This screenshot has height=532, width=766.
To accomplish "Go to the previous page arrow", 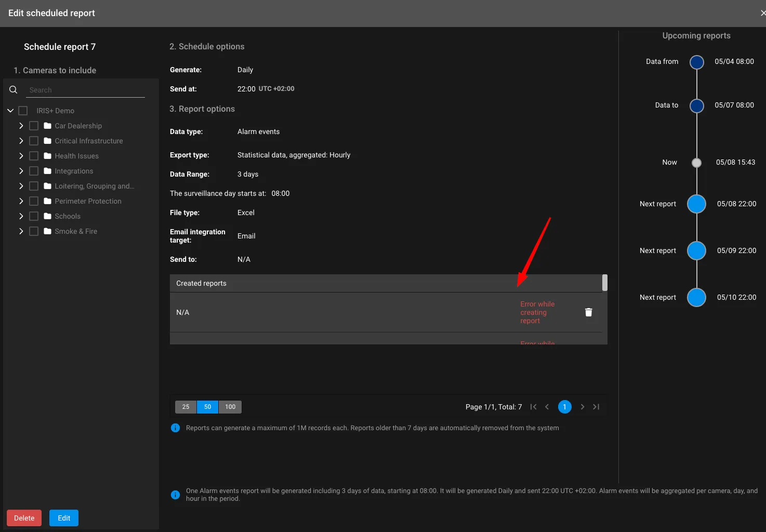I will click(547, 407).
